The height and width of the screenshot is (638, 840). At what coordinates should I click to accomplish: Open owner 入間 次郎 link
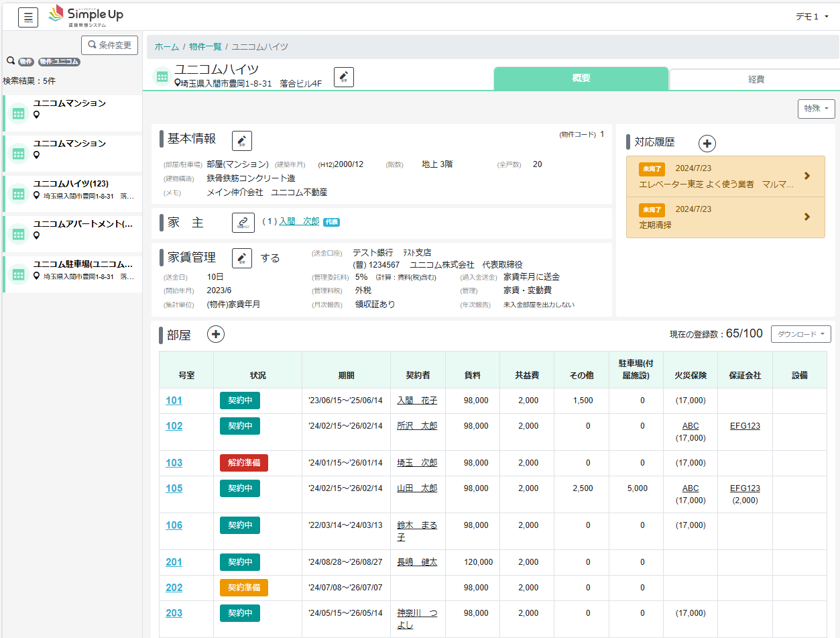click(x=299, y=221)
